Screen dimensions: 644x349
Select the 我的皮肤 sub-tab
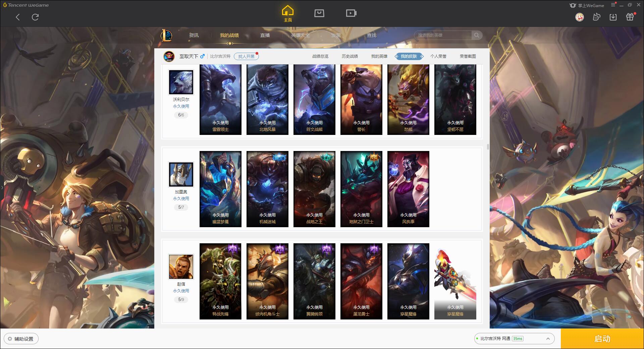coord(409,56)
